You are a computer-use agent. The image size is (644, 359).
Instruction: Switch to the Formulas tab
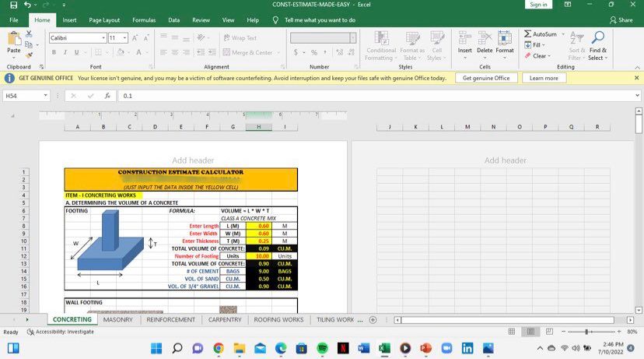(x=144, y=19)
